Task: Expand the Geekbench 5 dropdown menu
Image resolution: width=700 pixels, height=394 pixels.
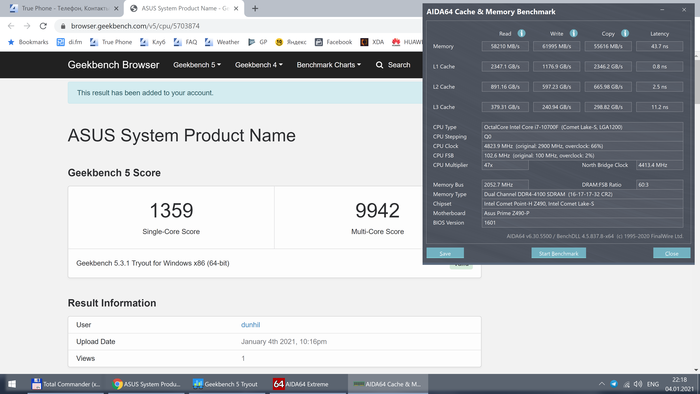Action: [197, 65]
